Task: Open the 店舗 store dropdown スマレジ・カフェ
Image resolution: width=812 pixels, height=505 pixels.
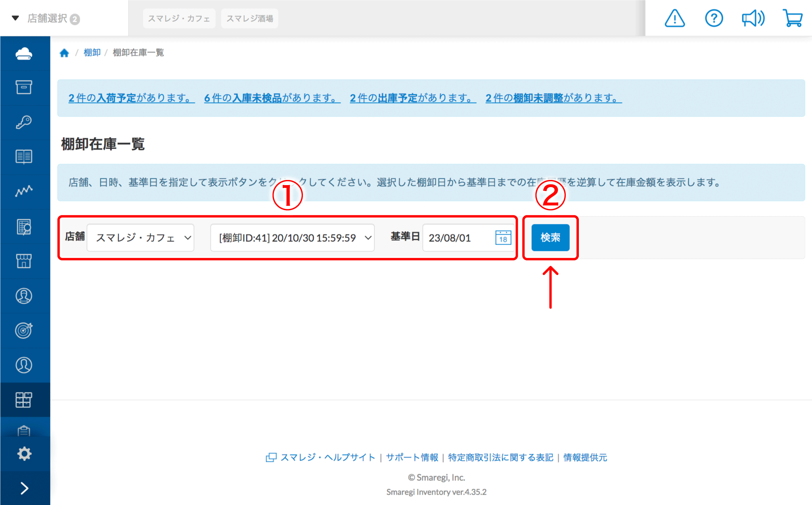Action: click(140, 238)
